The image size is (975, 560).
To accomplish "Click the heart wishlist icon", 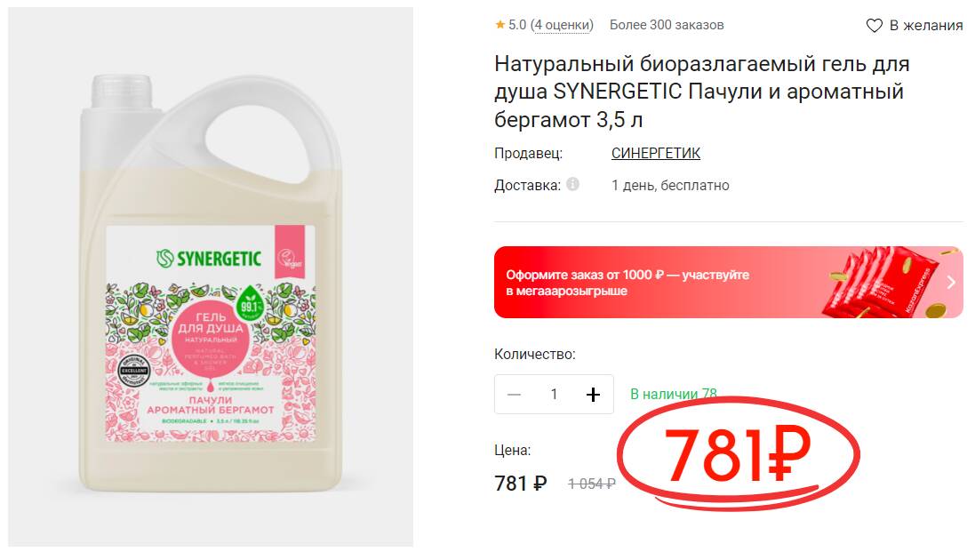I will pyautogui.click(x=874, y=26).
